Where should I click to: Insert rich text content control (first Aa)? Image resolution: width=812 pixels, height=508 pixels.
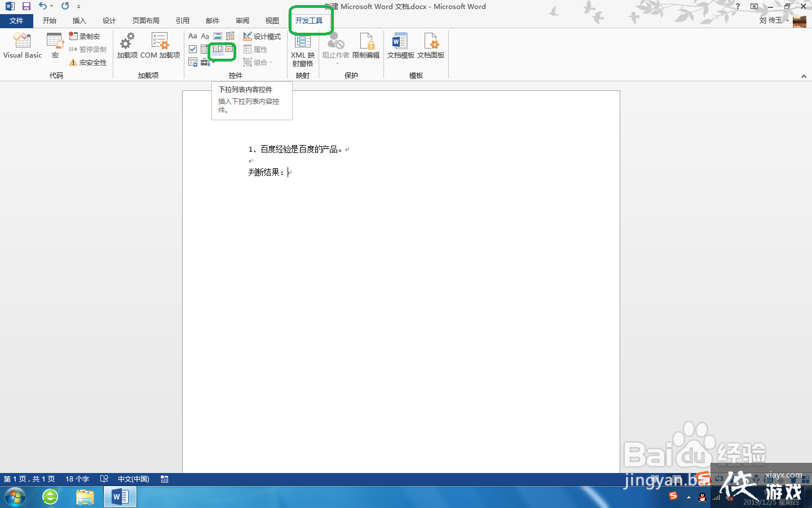click(x=193, y=36)
